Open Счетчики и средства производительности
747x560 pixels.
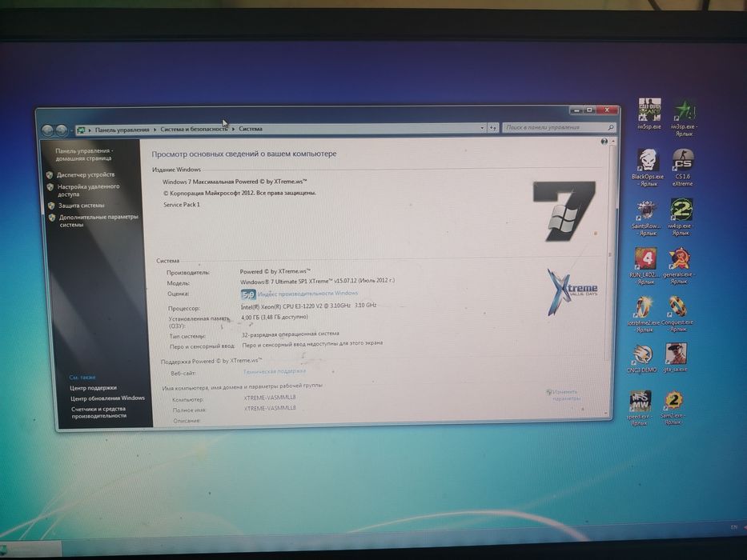pyautogui.click(x=99, y=412)
